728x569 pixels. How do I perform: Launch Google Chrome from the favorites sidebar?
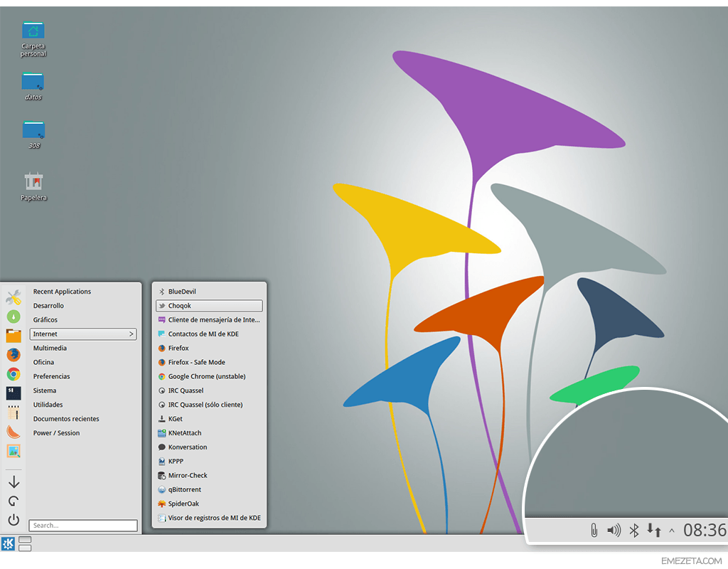coord(14,374)
